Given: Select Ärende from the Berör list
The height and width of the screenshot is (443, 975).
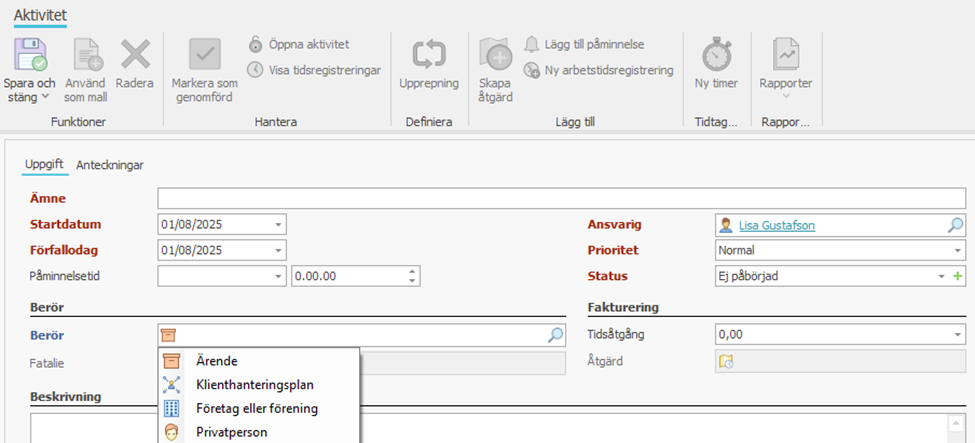Looking at the screenshot, I should click(216, 361).
